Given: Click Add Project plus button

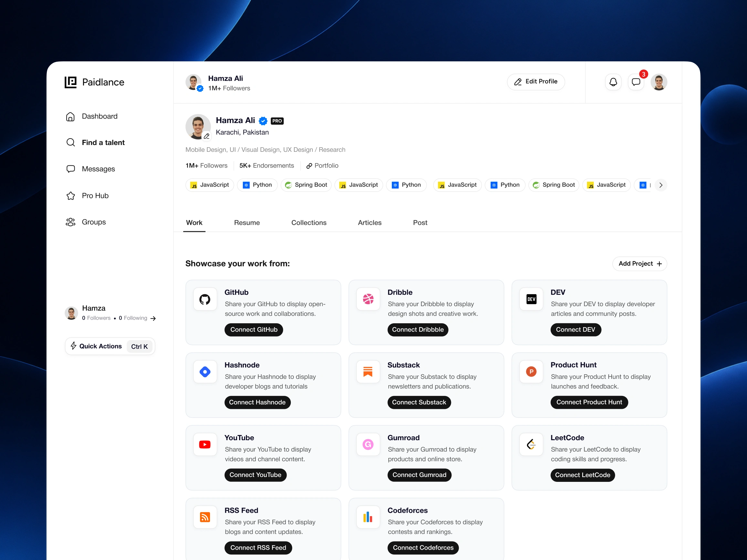Looking at the screenshot, I should (x=640, y=264).
